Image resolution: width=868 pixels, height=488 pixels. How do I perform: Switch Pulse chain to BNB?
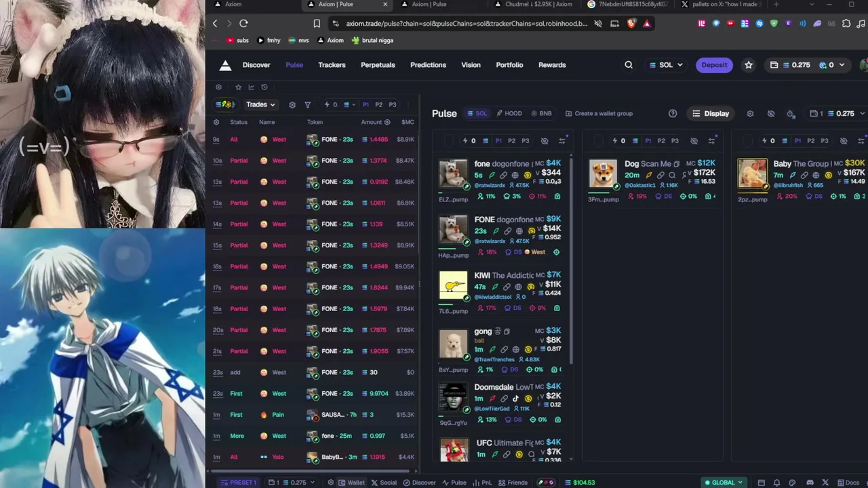541,113
